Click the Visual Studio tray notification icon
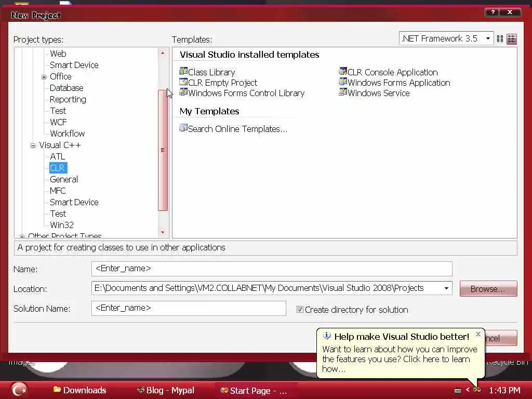The image size is (532, 399). (x=477, y=390)
